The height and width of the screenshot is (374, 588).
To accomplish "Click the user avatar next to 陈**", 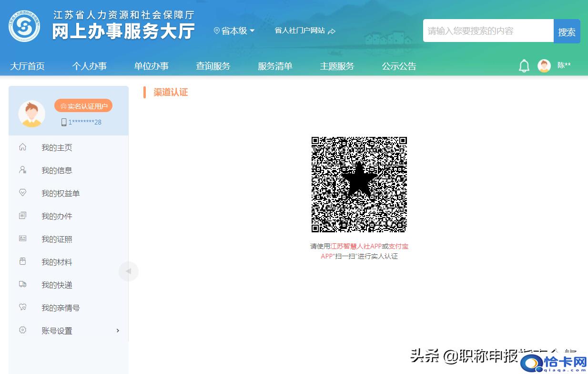I will point(544,66).
